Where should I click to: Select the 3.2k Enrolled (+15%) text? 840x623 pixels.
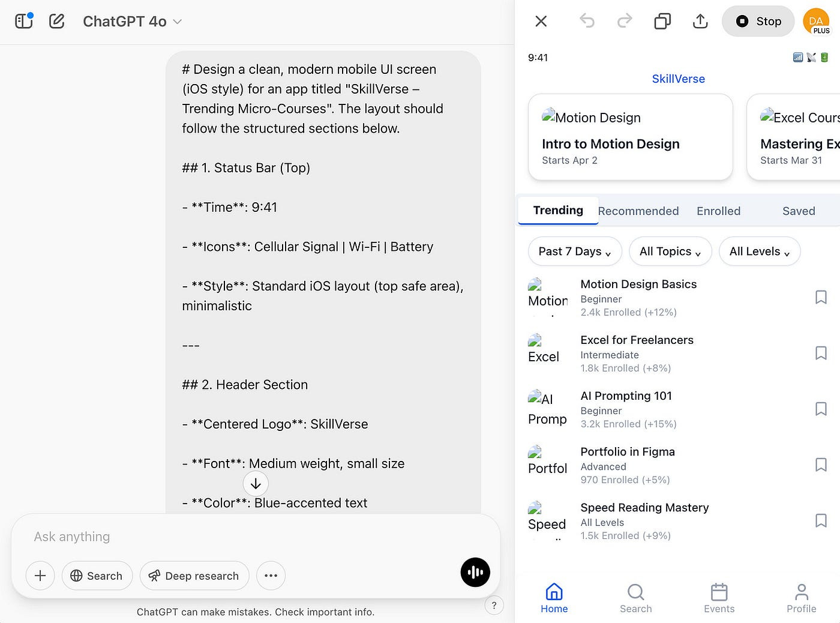click(628, 424)
